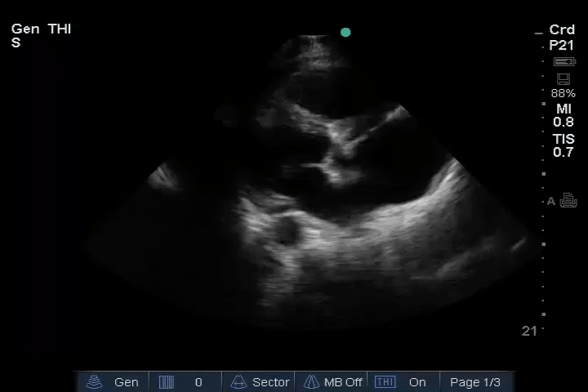Click the battery status icon
The image size is (588, 392).
tap(563, 62)
